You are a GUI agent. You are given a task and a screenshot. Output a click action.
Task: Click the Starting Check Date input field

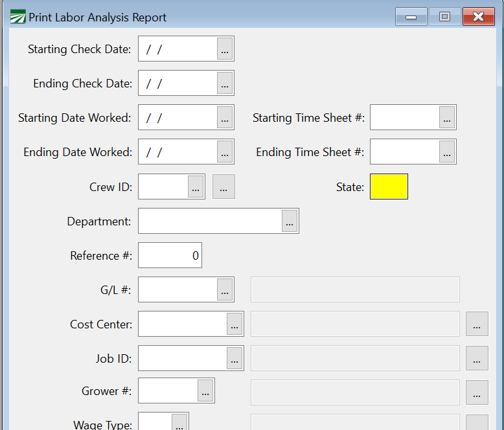pos(178,49)
